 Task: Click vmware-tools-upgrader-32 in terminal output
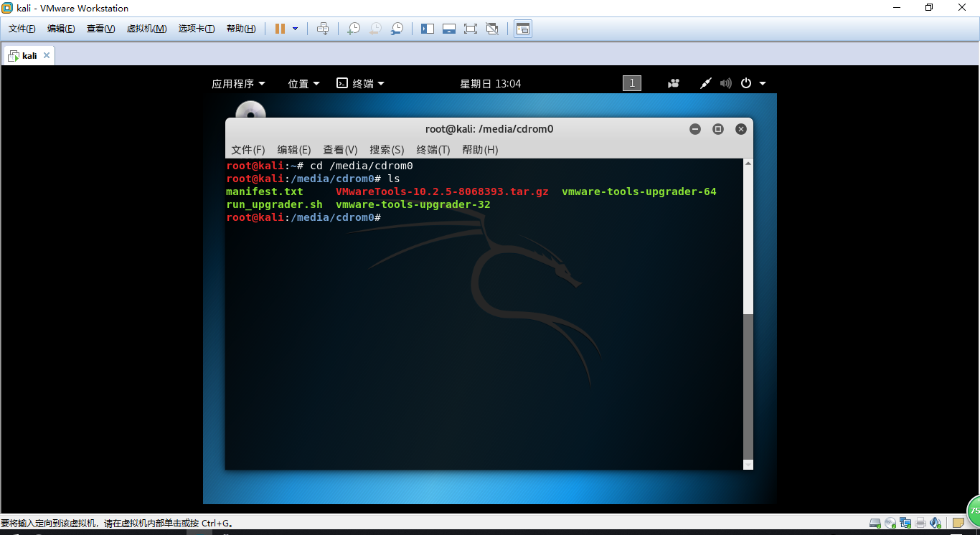coord(413,204)
